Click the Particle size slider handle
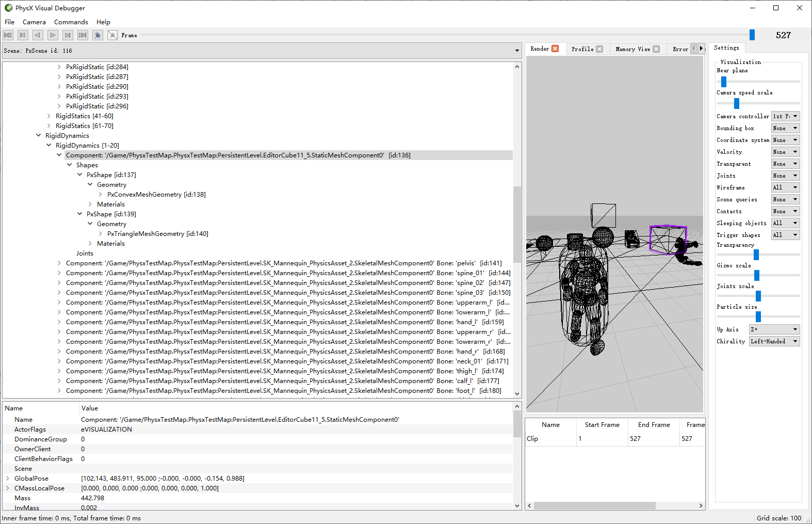The width and height of the screenshot is (812, 524). (758, 316)
